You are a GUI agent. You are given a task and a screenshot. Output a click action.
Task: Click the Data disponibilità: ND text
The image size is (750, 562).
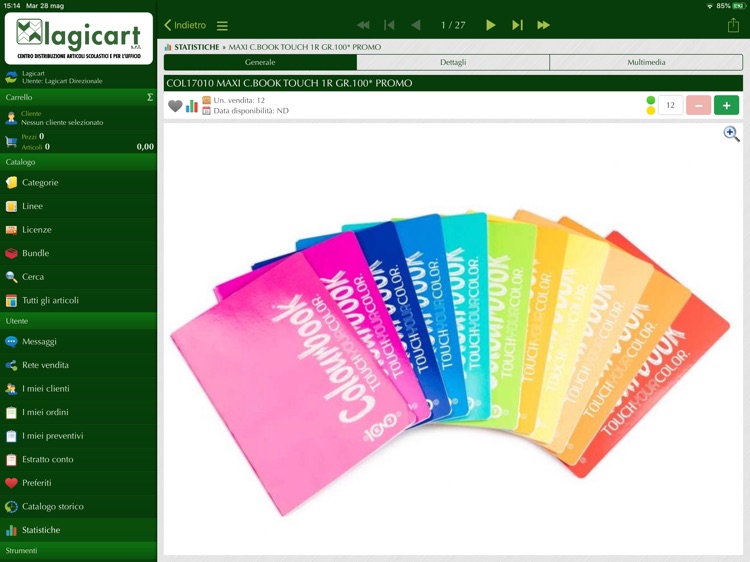click(x=251, y=111)
